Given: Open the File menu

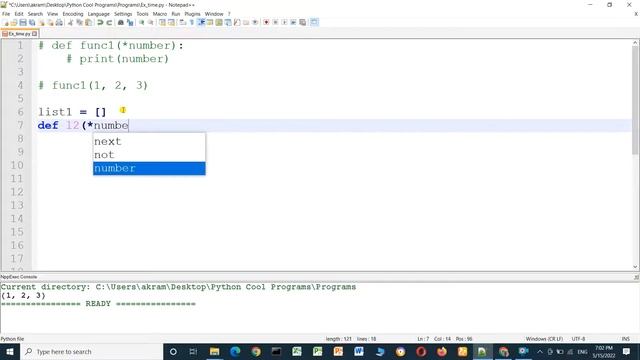Looking at the screenshot, I should tap(6, 14).
